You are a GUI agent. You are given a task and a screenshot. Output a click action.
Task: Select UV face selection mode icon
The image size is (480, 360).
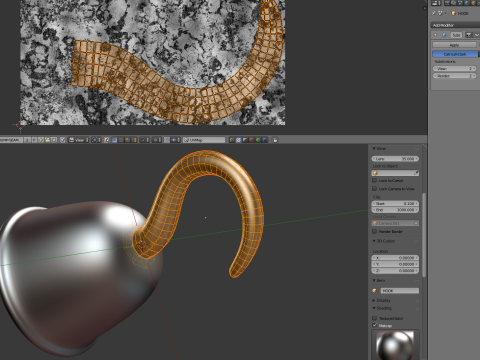(127, 140)
